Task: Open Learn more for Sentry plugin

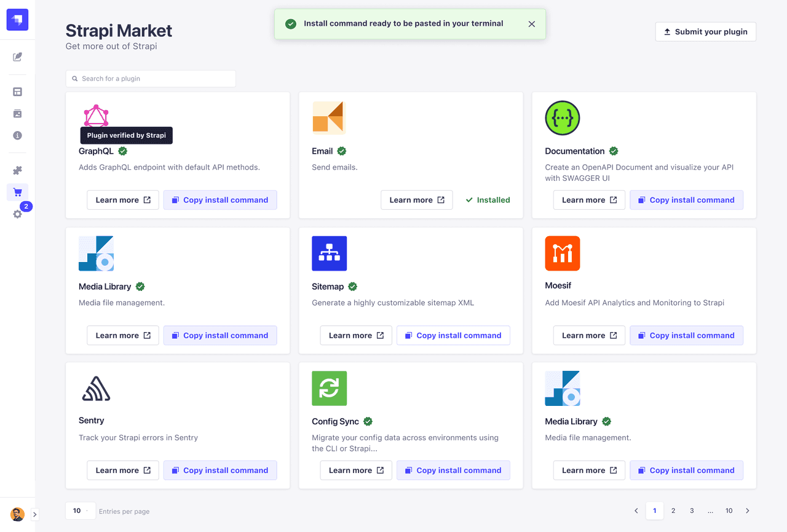Action: [x=123, y=470]
